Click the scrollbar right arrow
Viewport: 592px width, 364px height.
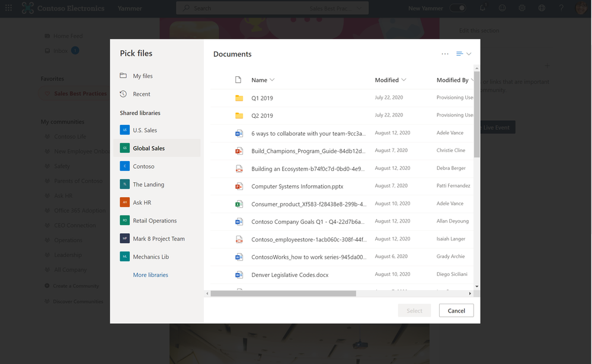(470, 293)
